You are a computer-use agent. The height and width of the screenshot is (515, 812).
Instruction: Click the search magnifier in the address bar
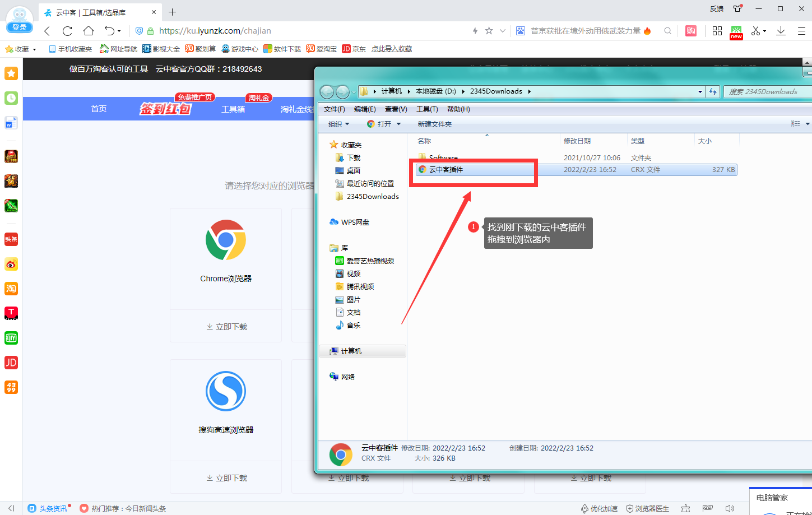[x=667, y=31]
